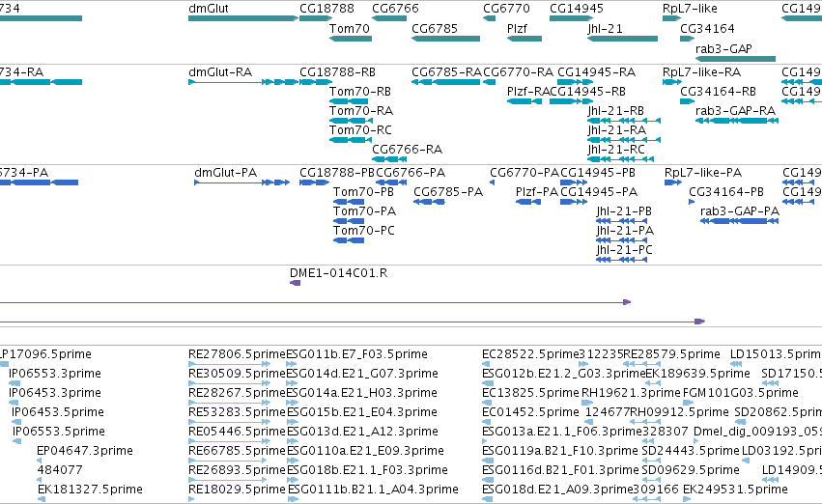Image resolution: width=822 pixels, height=504 pixels.
Task: Click the CG6766-RA transcript
Action: [389, 159]
